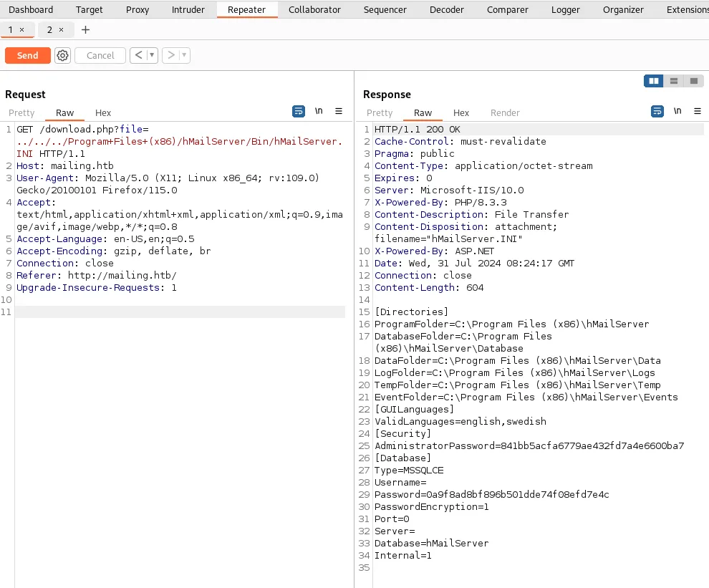Switch Response view to Raw
The width and height of the screenshot is (709, 588).
click(x=423, y=112)
